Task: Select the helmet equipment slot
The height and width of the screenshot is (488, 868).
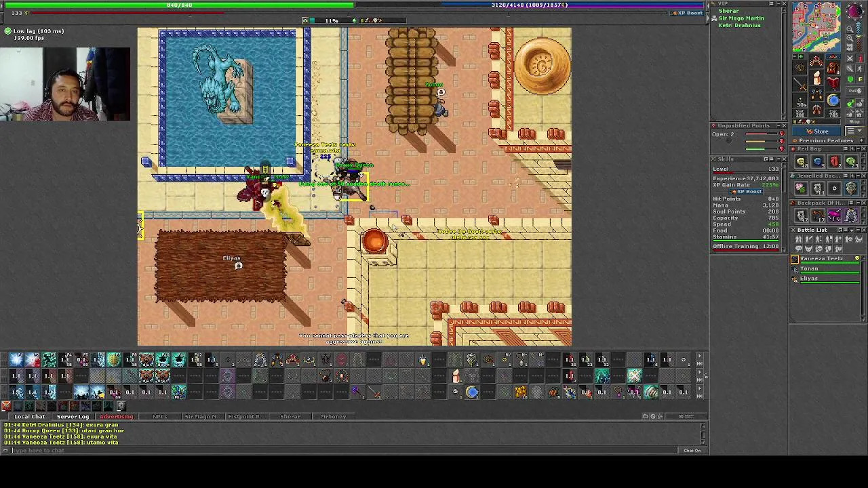Action: coord(816,60)
